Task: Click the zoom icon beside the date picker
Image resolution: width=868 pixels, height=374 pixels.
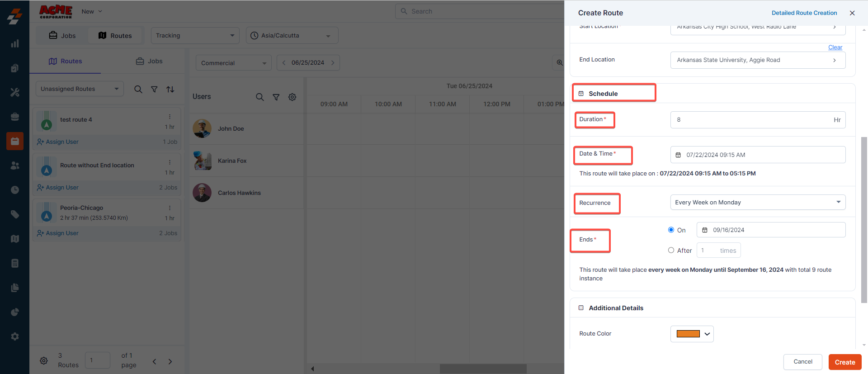Action: (x=560, y=63)
